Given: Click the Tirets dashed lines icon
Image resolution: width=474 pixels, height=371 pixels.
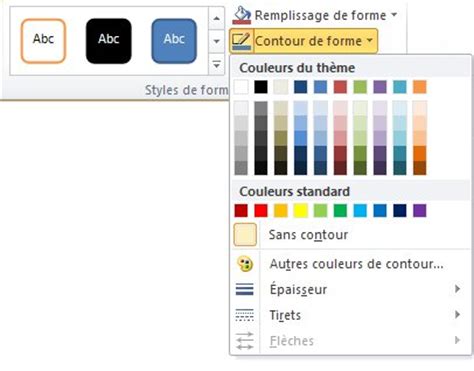Looking at the screenshot, I should (245, 315).
